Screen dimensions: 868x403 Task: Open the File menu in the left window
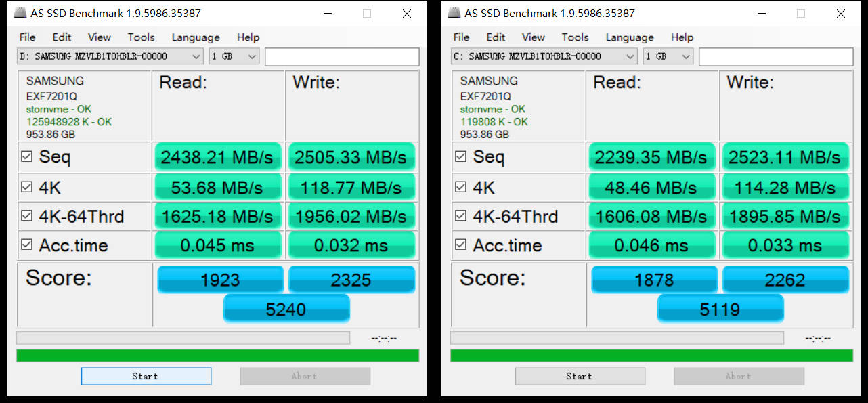pyautogui.click(x=28, y=37)
